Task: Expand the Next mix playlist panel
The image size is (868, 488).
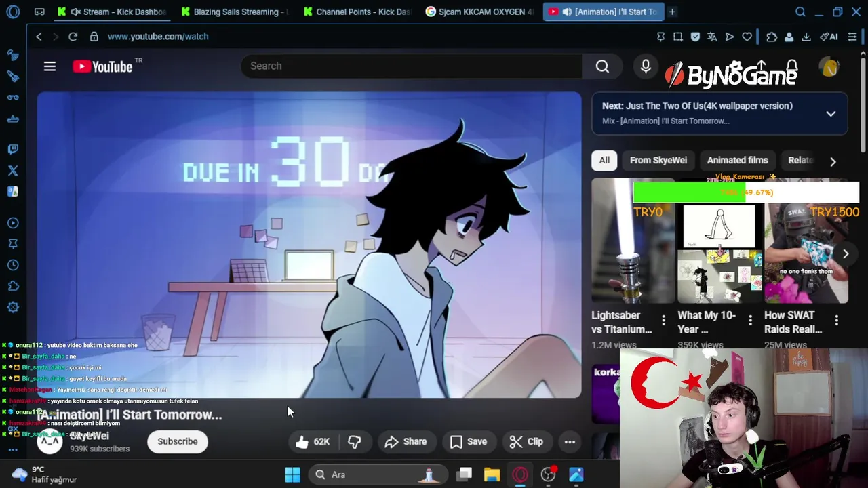Action: tap(831, 114)
